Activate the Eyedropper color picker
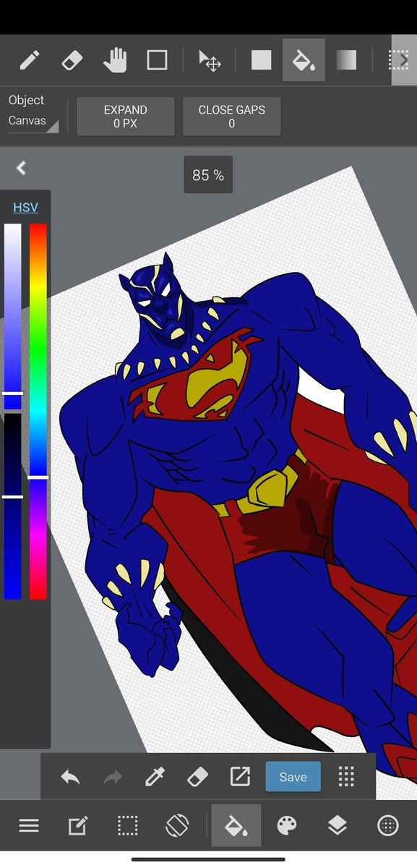Image resolution: width=417 pixels, height=868 pixels. click(x=155, y=777)
